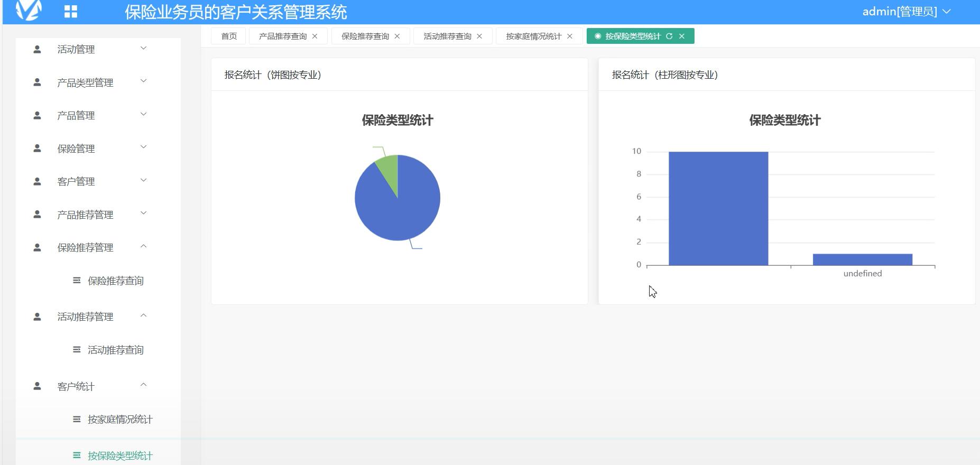Open 按保险类型统计 in sidebar
This screenshot has width=980, height=465.
click(120, 455)
